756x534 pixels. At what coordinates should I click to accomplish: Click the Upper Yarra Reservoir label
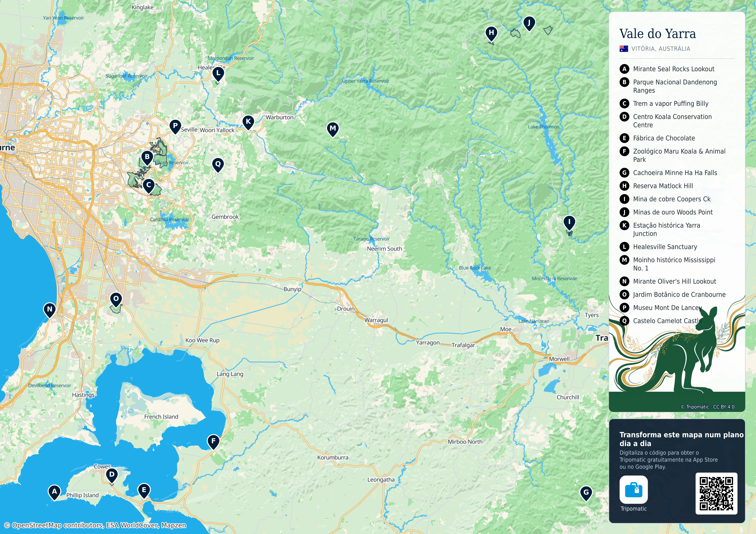pyautogui.click(x=366, y=81)
